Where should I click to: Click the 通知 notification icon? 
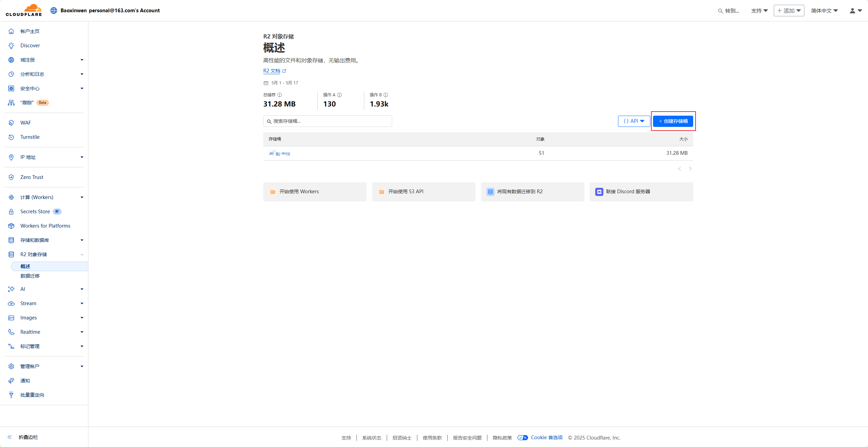click(x=11, y=381)
